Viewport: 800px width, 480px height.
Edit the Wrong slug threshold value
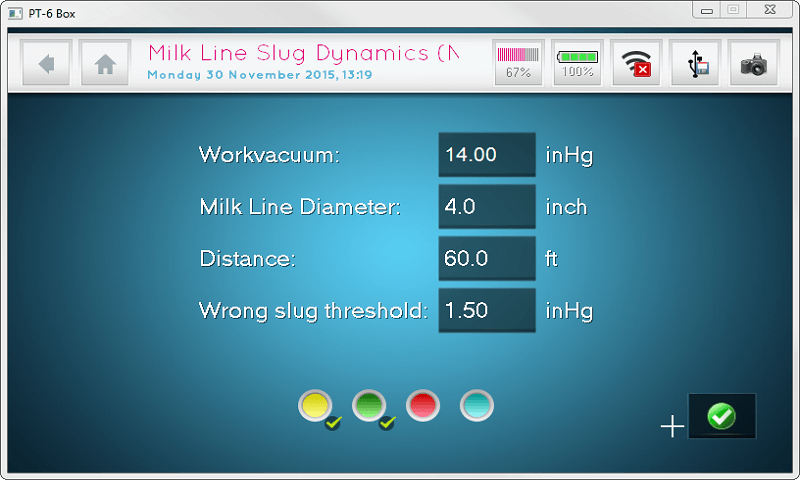(487, 311)
